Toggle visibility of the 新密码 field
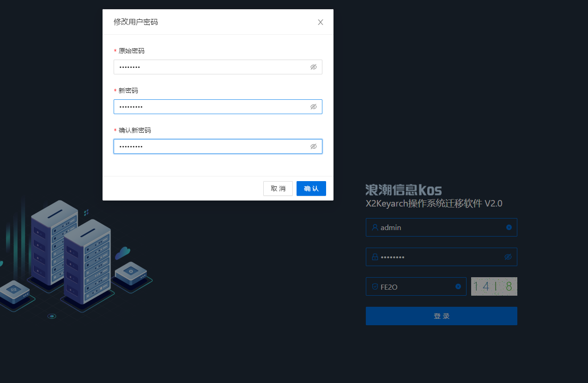Viewport: 588px width, 383px height. (x=313, y=107)
